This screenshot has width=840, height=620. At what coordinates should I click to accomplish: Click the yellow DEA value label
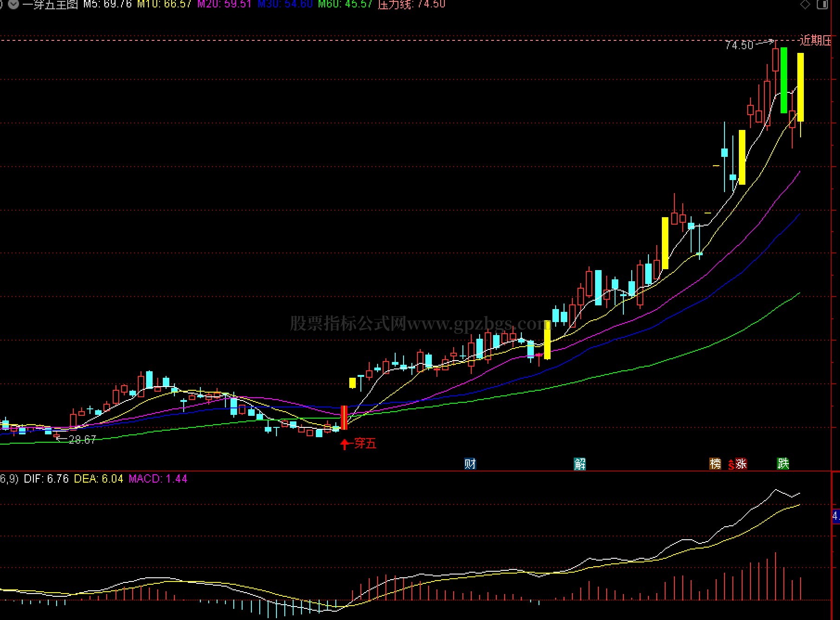click(98, 478)
